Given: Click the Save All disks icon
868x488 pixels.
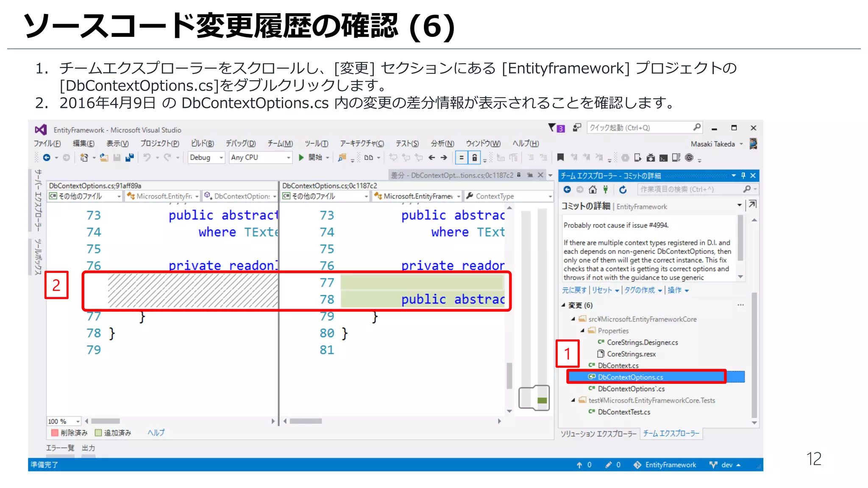Looking at the screenshot, I should tap(130, 158).
